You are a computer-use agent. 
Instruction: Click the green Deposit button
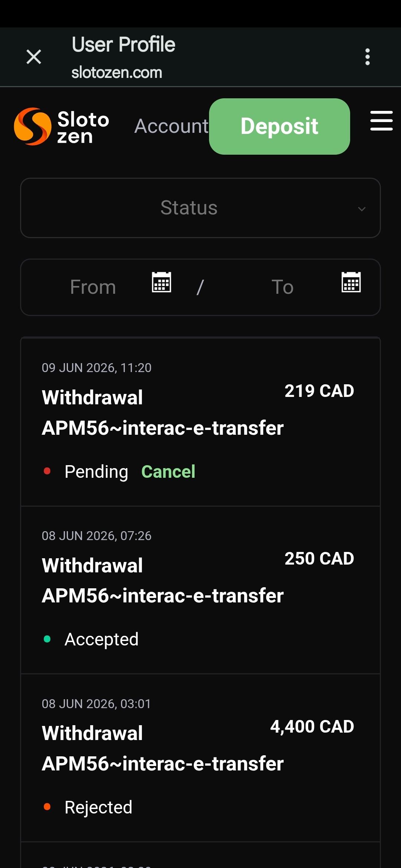[280, 126]
